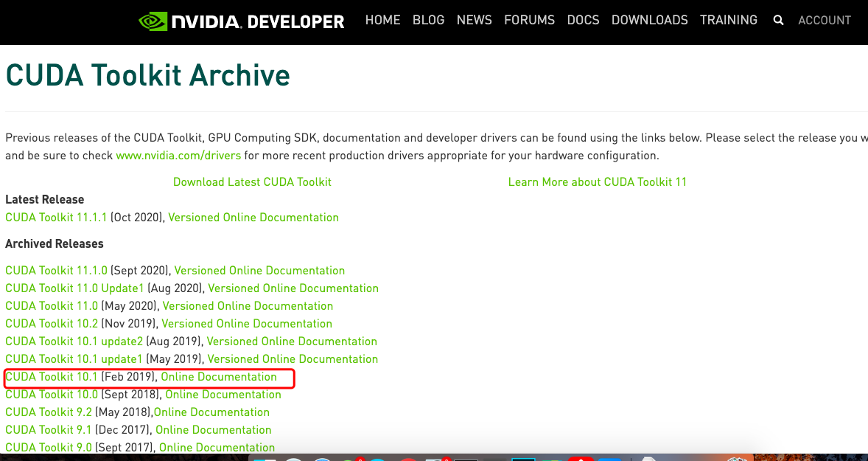Open CUDA Toolkit 11.1.0 link
The width and height of the screenshot is (868, 461).
[x=57, y=271]
